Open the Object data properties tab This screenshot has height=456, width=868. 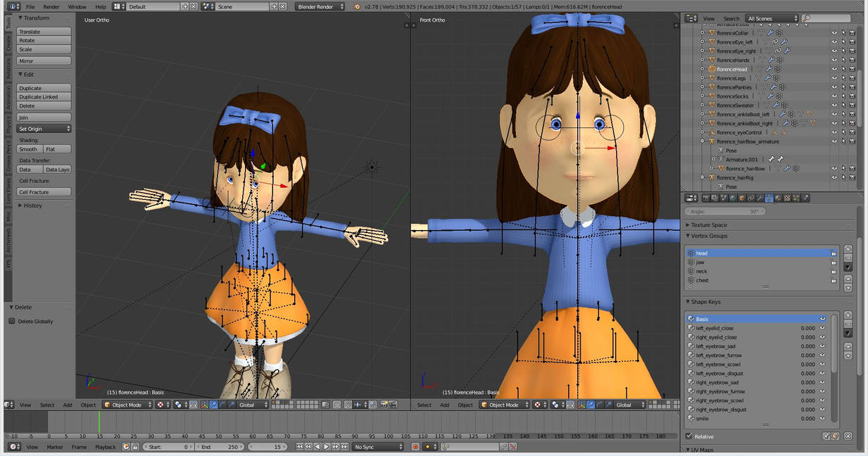point(769,198)
